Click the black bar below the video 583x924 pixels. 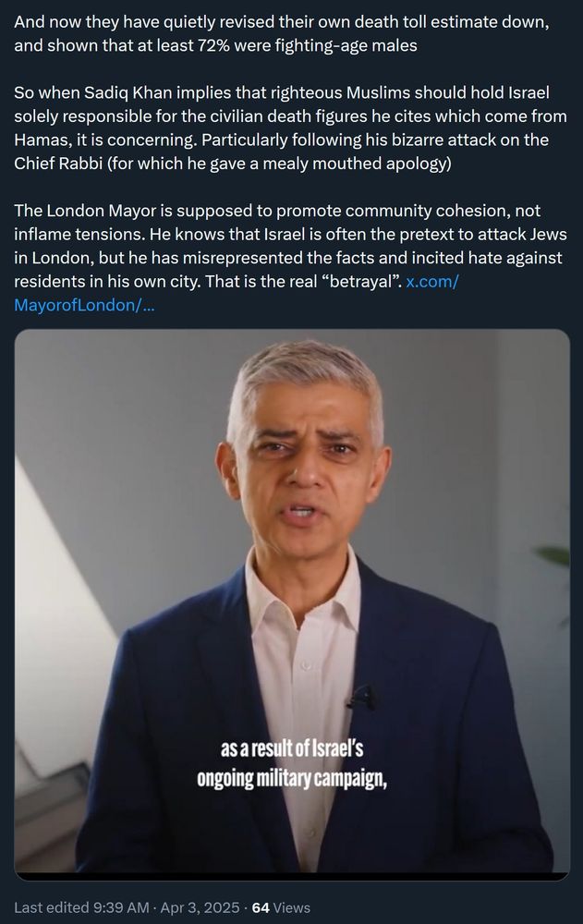(292, 876)
